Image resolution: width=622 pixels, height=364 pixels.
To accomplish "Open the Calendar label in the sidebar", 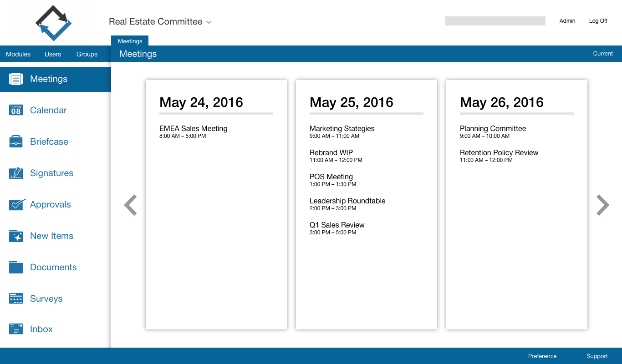I will 48,110.
